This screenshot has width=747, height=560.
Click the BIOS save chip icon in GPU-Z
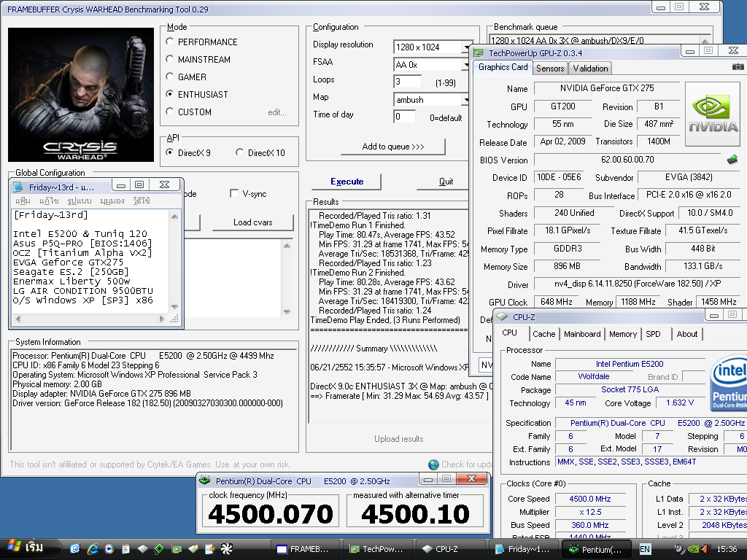(732, 160)
